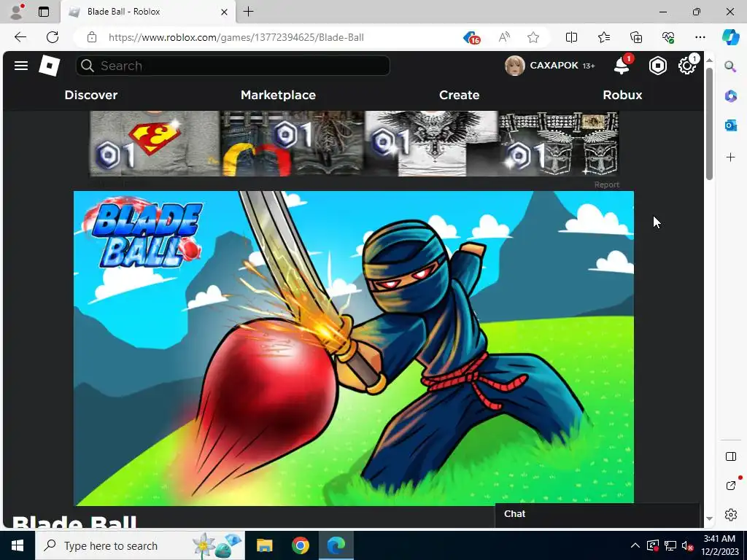This screenshot has width=747, height=560.
Task: Open the Marketplace tab
Action: (x=278, y=95)
